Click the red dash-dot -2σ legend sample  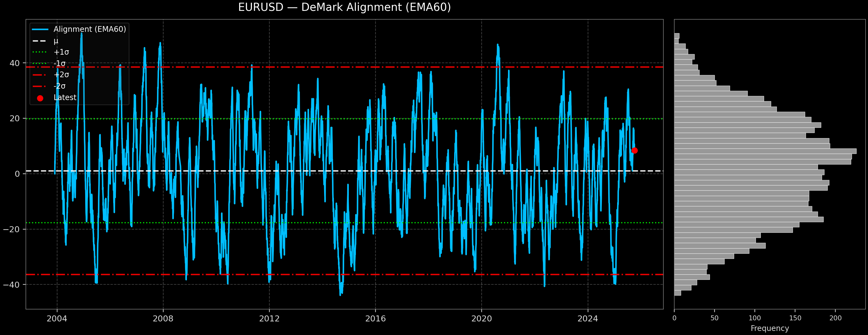click(40, 86)
